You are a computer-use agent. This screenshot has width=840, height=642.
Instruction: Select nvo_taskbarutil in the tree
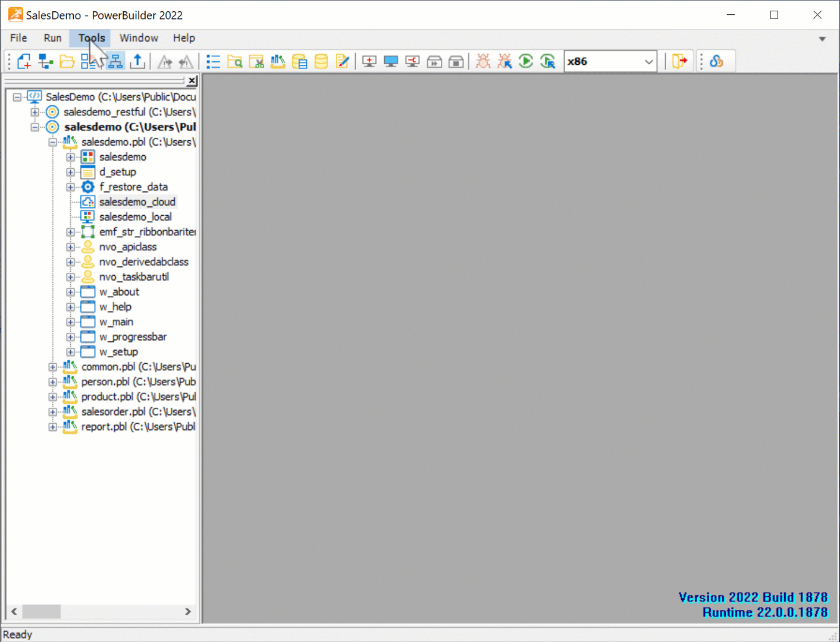point(134,276)
